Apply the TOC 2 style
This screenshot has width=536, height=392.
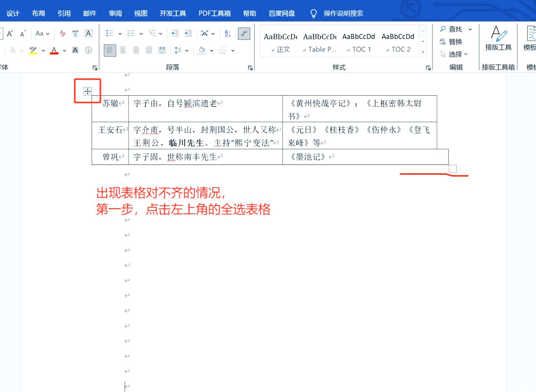pyautogui.click(x=398, y=42)
